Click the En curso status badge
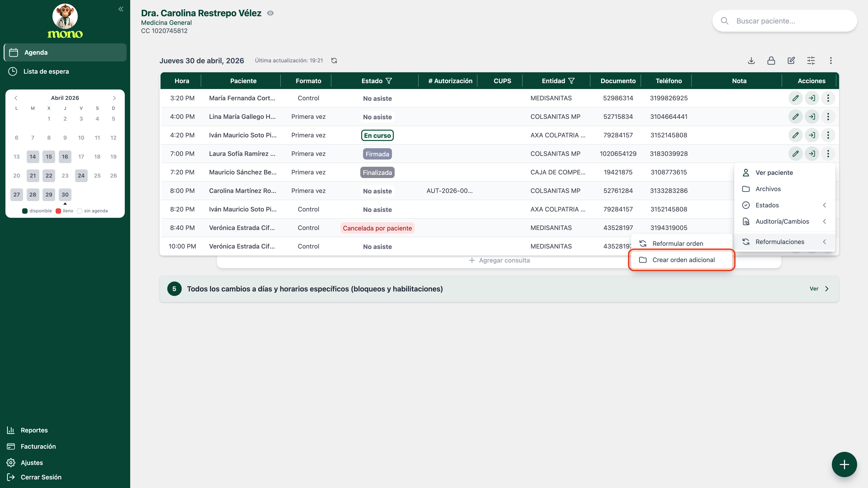868x488 pixels. coord(377,135)
